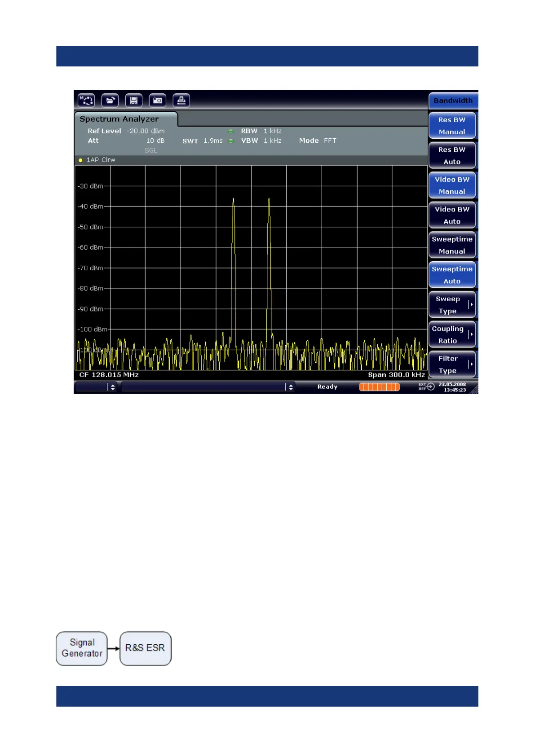Image resolution: width=535 pixels, height=756 pixels.
Task: Expand the Coupling Ratio submenu
Action: (452, 335)
